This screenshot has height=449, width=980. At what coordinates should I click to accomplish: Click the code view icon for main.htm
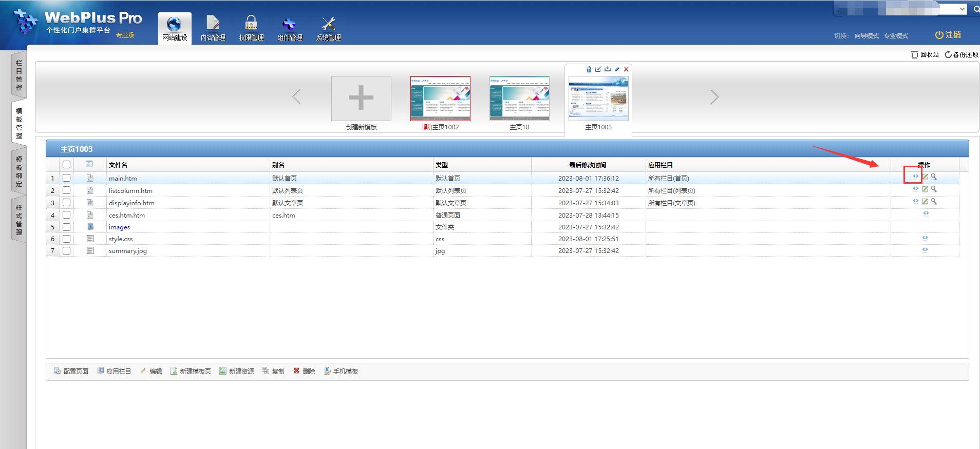click(x=915, y=177)
